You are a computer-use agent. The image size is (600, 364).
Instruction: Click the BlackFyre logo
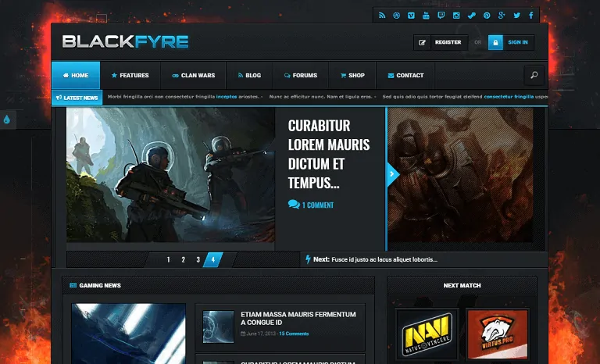(x=126, y=41)
